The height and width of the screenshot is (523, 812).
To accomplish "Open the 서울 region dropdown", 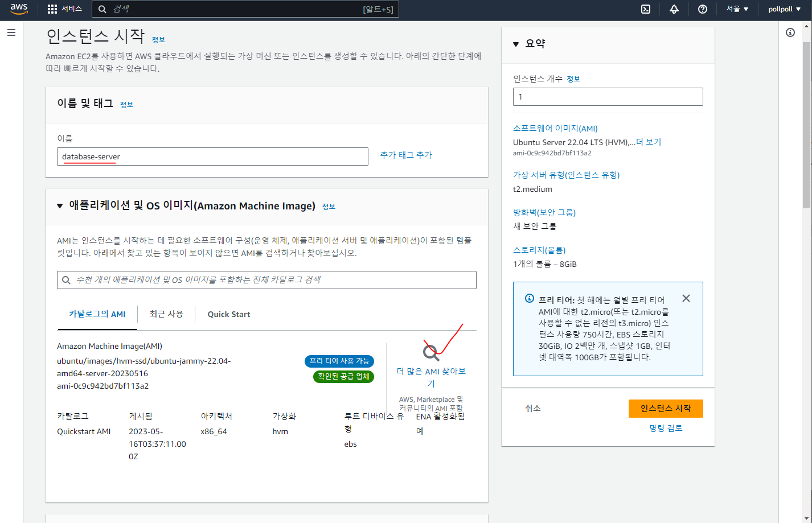I will [x=737, y=9].
